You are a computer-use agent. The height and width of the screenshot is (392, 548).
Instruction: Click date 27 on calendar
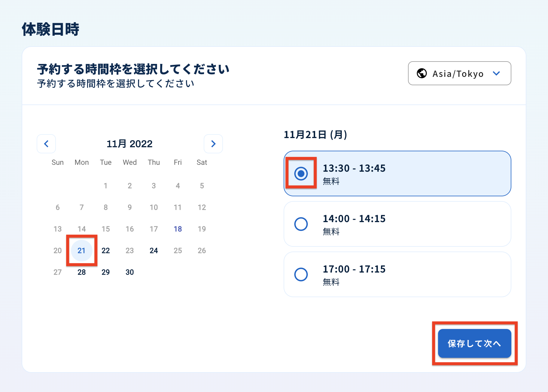[58, 272]
